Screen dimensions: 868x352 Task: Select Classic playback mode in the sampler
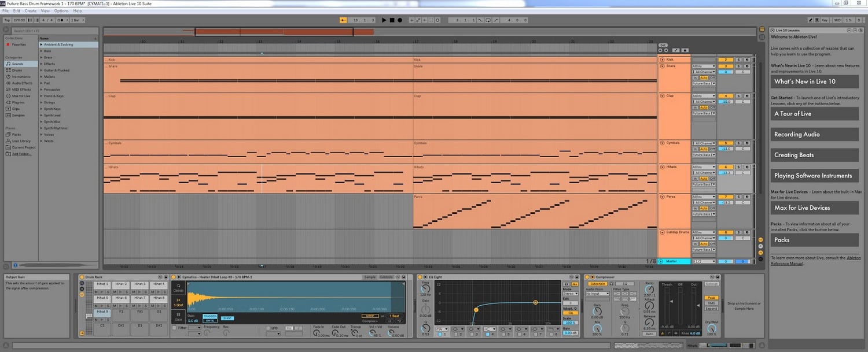click(x=178, y=287)
